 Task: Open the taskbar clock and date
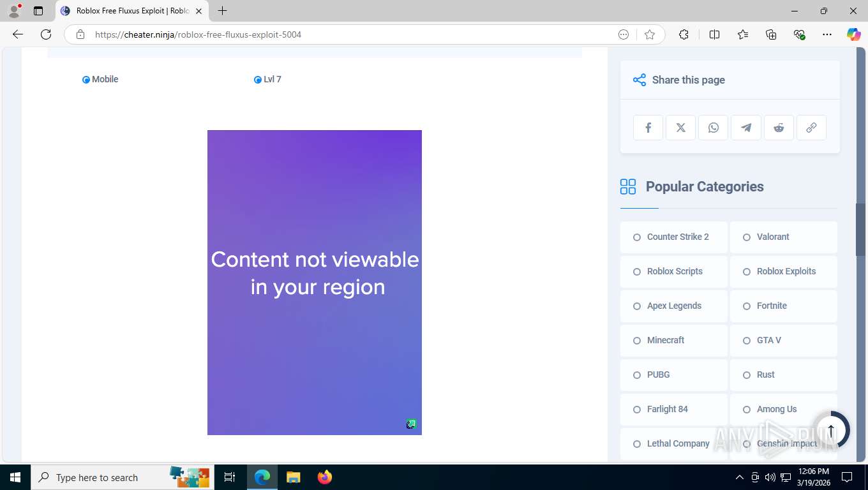coord(812,477)
